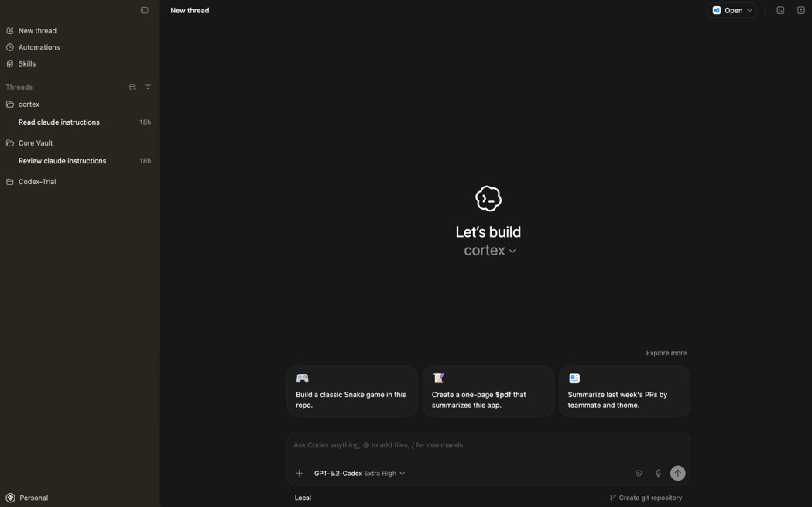
Task: Click the notepad icon on PDF card
Action: [x=439, y=378]
